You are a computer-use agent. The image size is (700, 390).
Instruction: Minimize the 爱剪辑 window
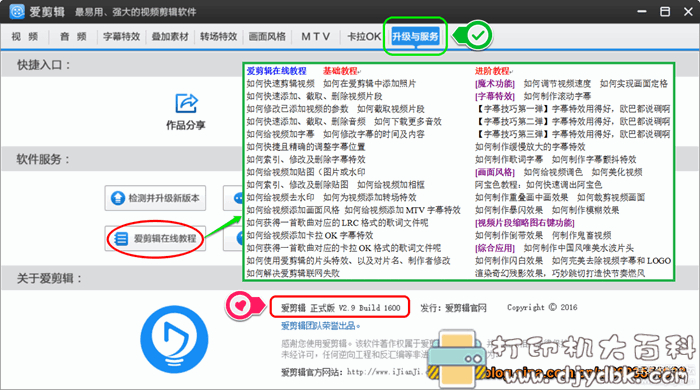642,12
